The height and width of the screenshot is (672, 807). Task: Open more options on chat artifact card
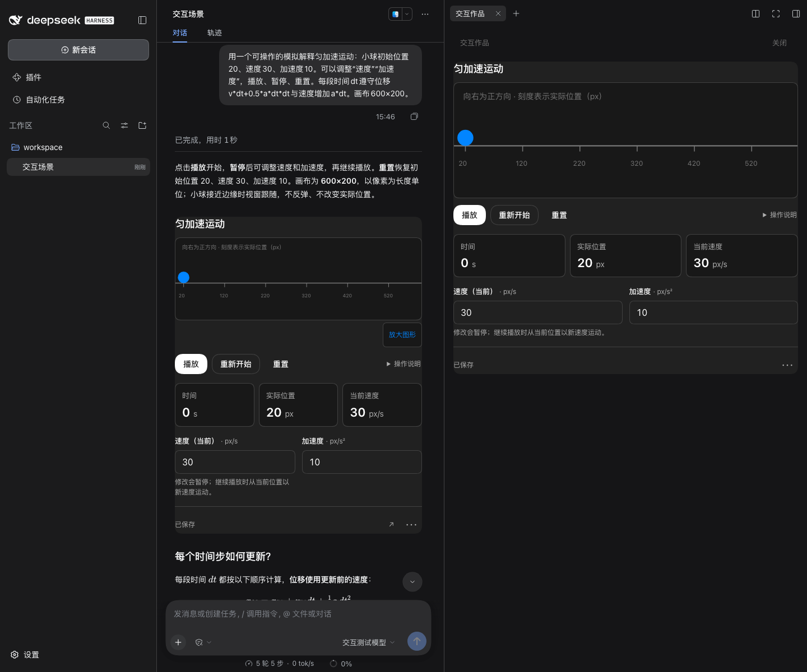coord(411,525)
